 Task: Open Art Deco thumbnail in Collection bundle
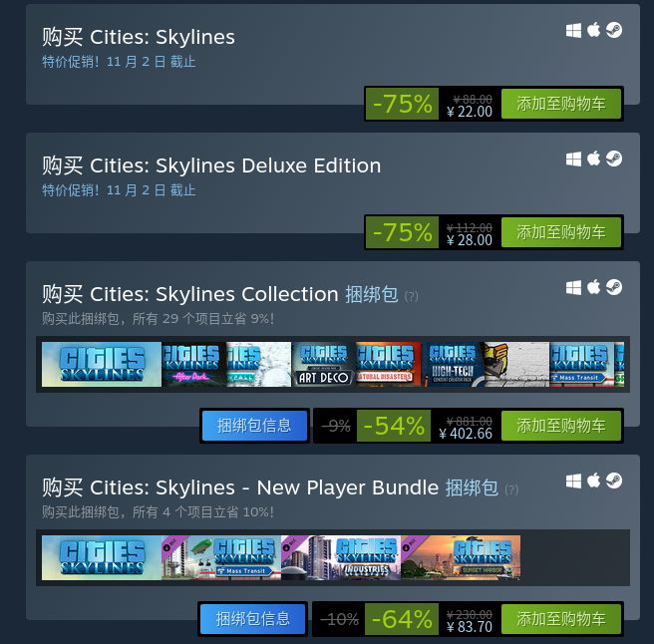324,365
